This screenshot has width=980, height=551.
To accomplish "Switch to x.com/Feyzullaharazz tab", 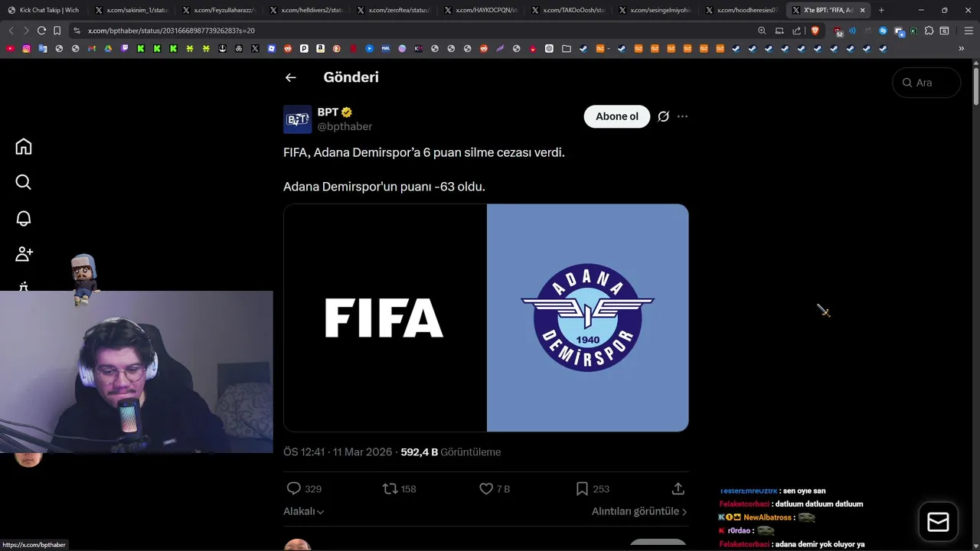I will 219,10.
